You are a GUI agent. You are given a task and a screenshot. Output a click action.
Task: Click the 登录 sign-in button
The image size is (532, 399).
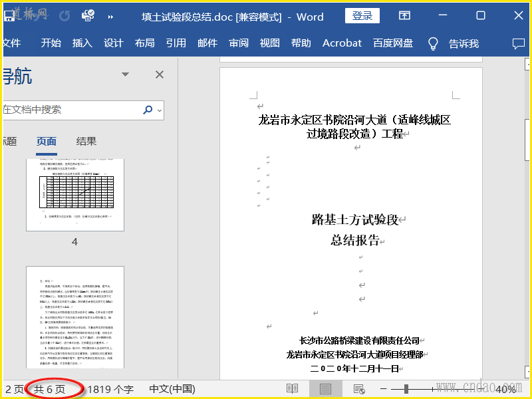[362, 15]
